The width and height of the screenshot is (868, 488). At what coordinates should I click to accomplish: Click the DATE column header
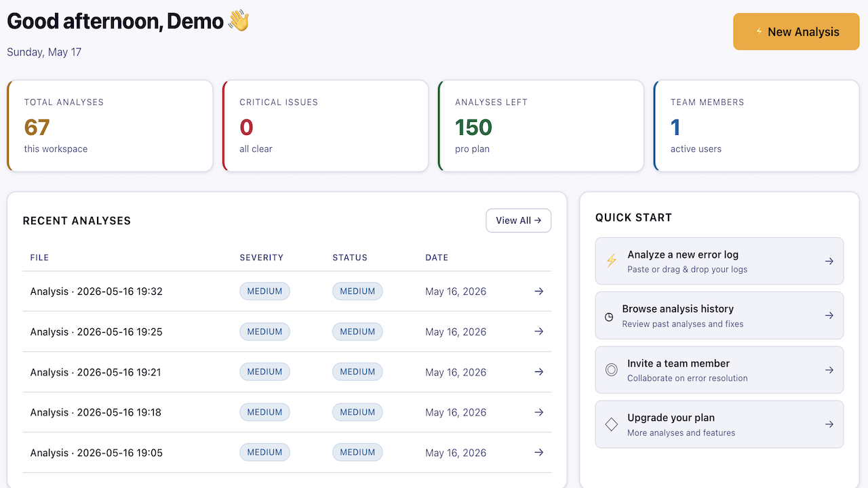437,258
